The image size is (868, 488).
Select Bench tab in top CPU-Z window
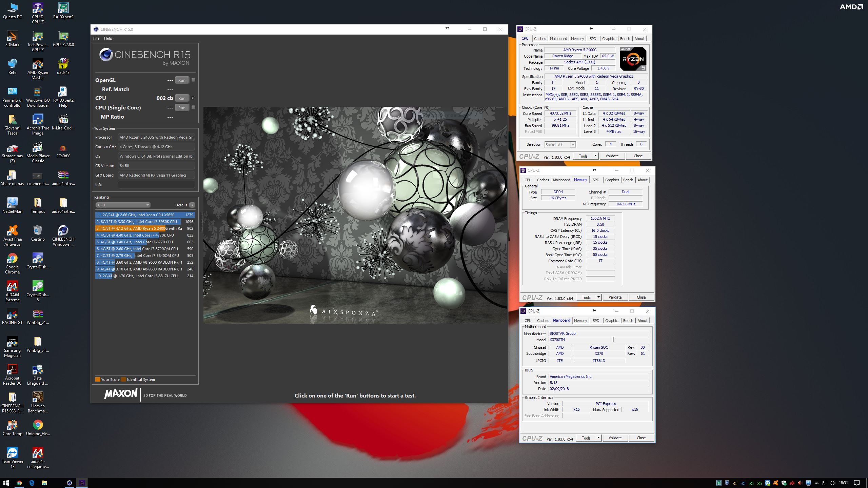coord(625,39)
